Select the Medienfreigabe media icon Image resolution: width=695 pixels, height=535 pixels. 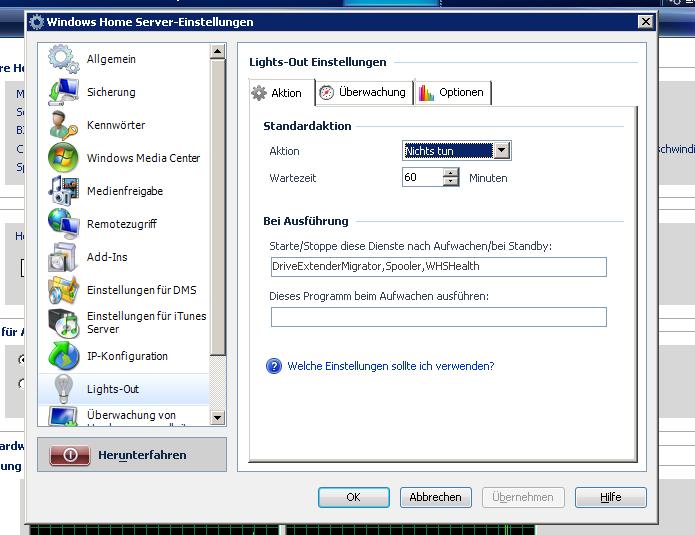point(63,191)
